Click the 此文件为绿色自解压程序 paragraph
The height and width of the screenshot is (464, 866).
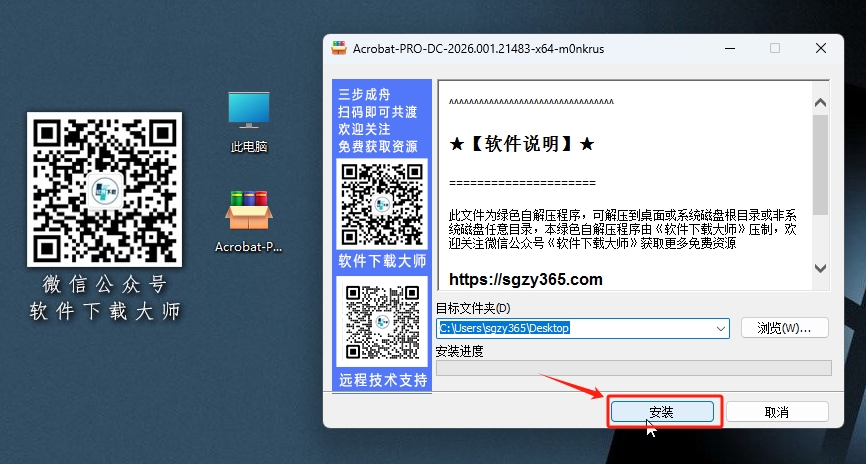coord(623,229)
